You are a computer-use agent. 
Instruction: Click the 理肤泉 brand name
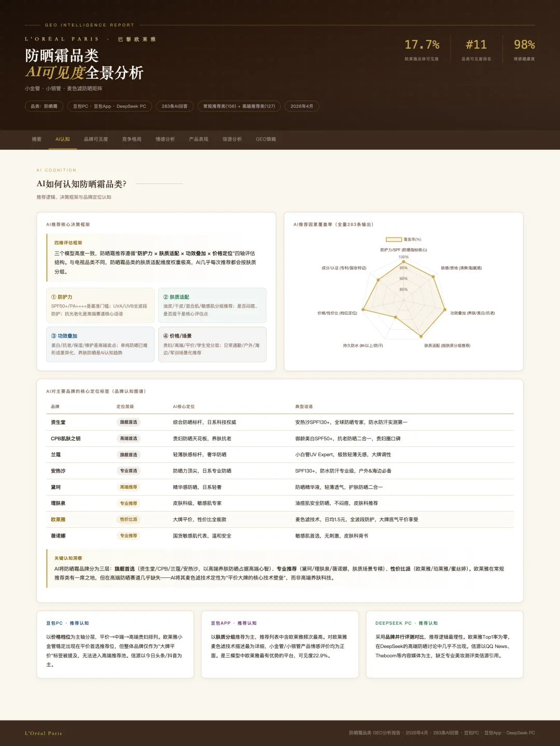click(58, 503)
